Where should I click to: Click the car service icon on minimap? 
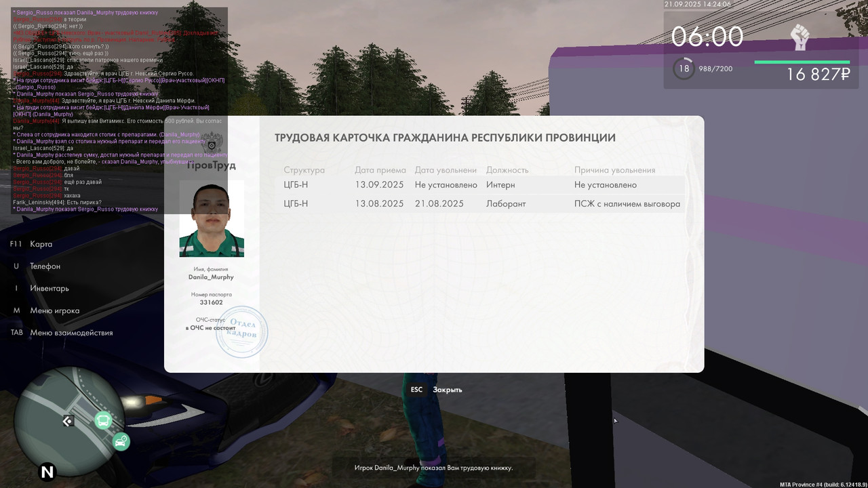coord(121,442)
